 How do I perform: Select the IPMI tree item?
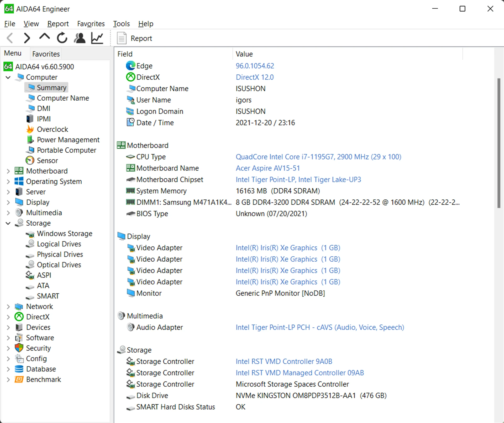click(x=44, y=119)
